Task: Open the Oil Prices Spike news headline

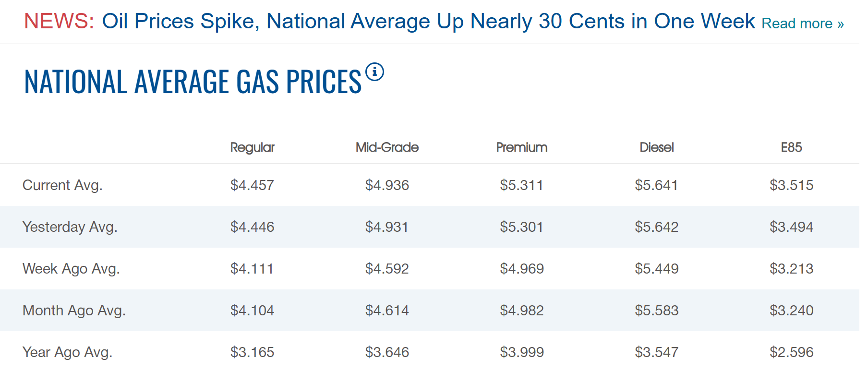Action: pyautogui.click(x=428, y=21)
